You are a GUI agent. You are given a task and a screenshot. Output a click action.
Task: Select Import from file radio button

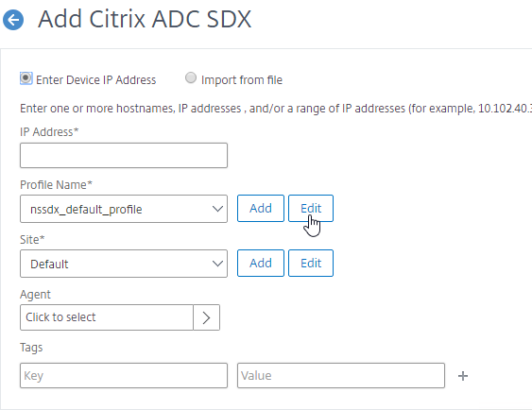pos(191,77)
